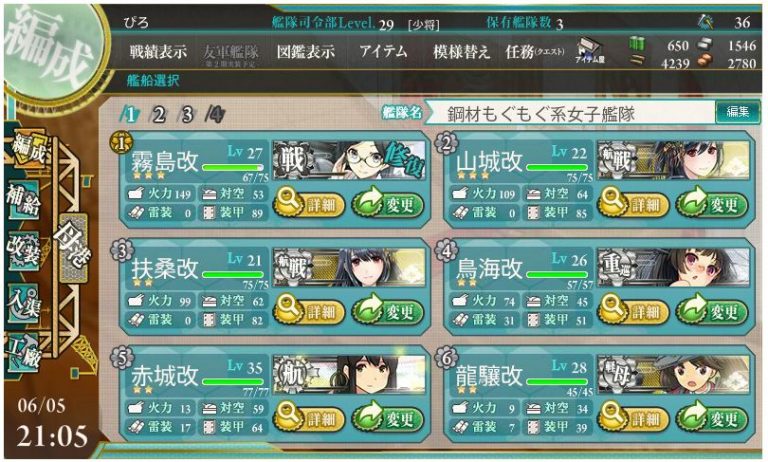Open the 入渠 docking sidebar icon
Image resolution: width=768 pixels, height=462 pixels.
[x=23, y=302]
